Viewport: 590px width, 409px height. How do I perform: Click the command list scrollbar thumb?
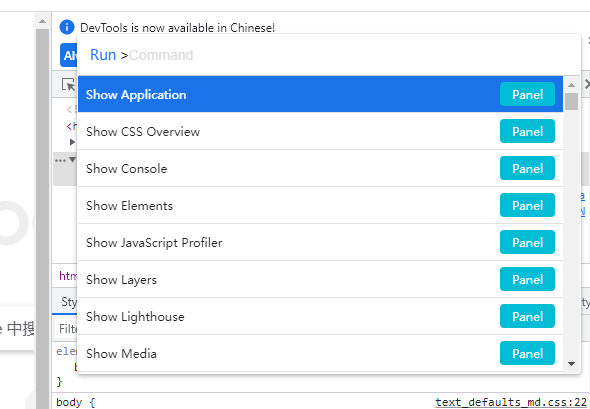(571, 101)
